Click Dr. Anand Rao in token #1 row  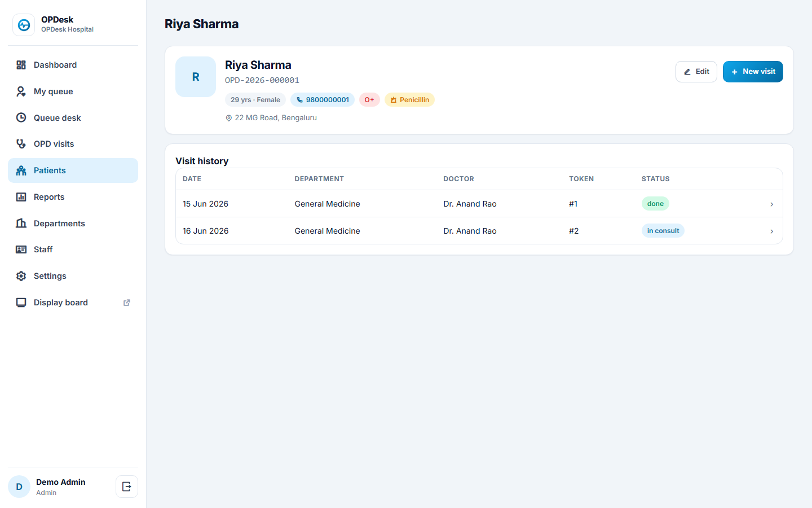470,204
